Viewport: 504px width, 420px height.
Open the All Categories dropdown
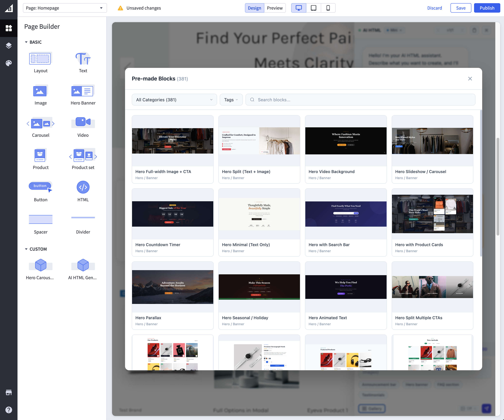tap(174, 99)
